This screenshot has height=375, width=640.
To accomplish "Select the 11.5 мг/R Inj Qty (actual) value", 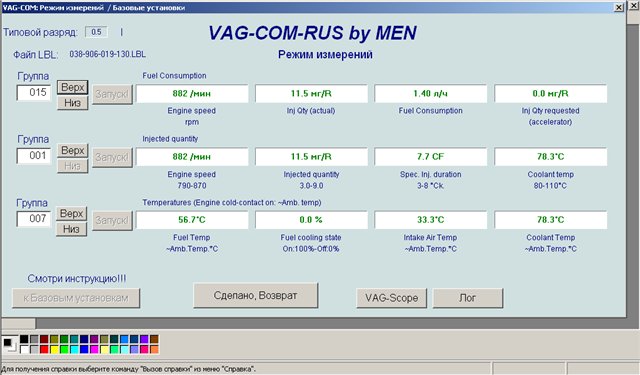I will click(x=311, y=93).
